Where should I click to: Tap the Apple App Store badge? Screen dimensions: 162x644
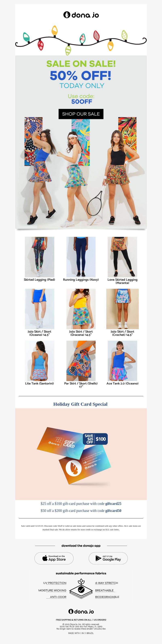coord(54,558)
